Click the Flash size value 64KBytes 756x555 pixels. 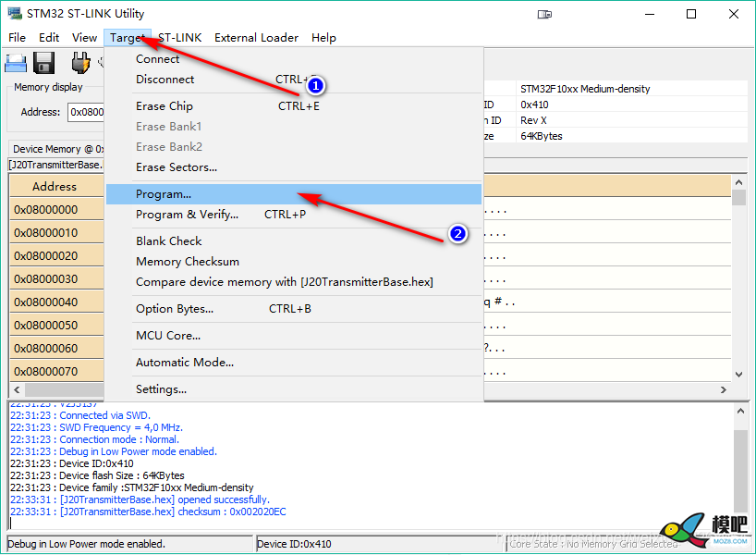541,136
